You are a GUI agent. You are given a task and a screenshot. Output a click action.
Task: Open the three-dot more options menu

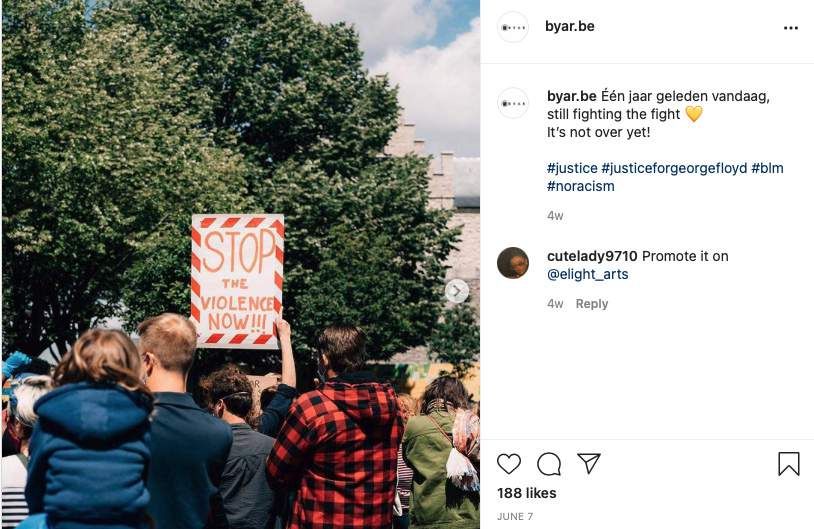[791, 28]
